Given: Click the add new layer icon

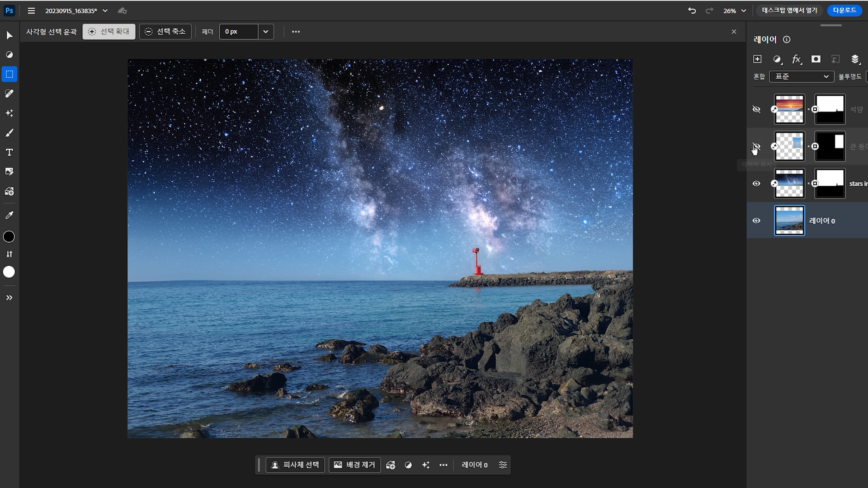Looking at the screenshot, I should point(757,59).
